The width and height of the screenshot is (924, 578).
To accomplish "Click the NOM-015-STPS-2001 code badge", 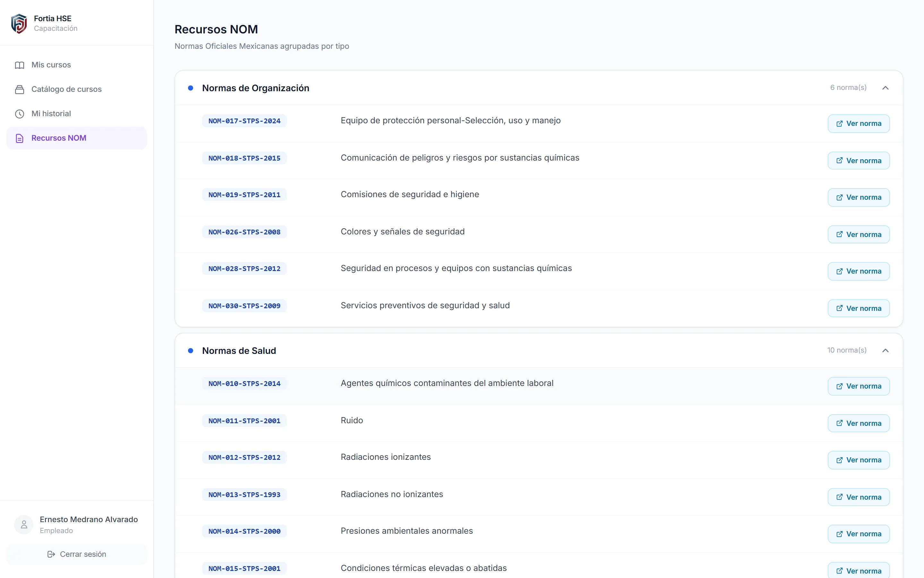I will coord(244,568).
